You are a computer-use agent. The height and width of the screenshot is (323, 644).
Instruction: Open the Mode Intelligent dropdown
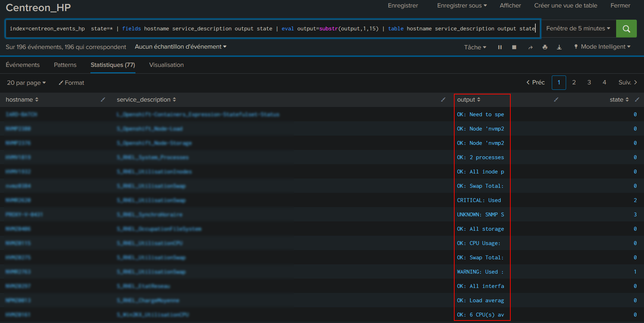tap(603, 47)
